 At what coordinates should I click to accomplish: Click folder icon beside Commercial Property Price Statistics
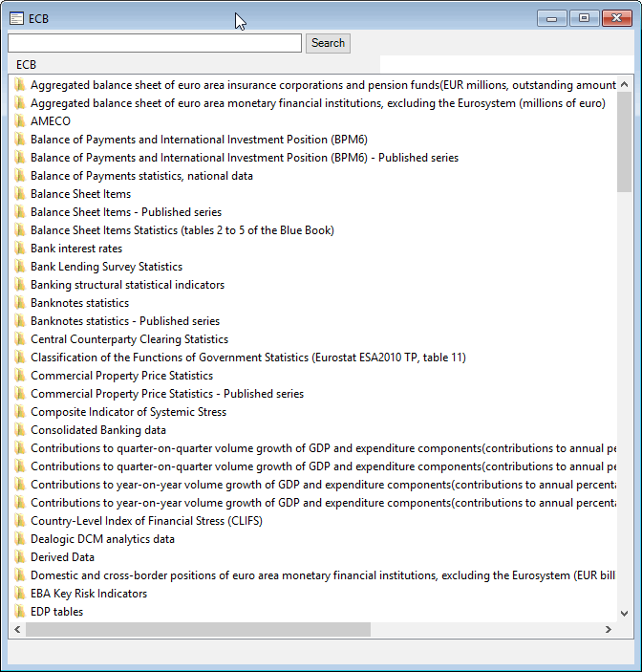[x=20, y=376]
